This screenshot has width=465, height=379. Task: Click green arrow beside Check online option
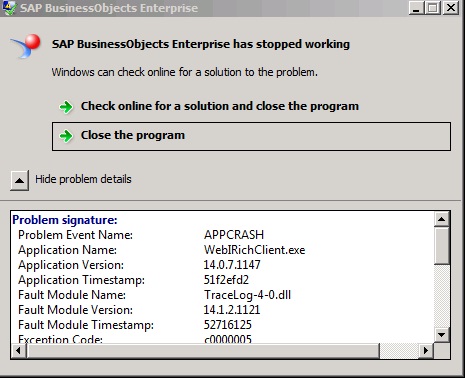66,107
